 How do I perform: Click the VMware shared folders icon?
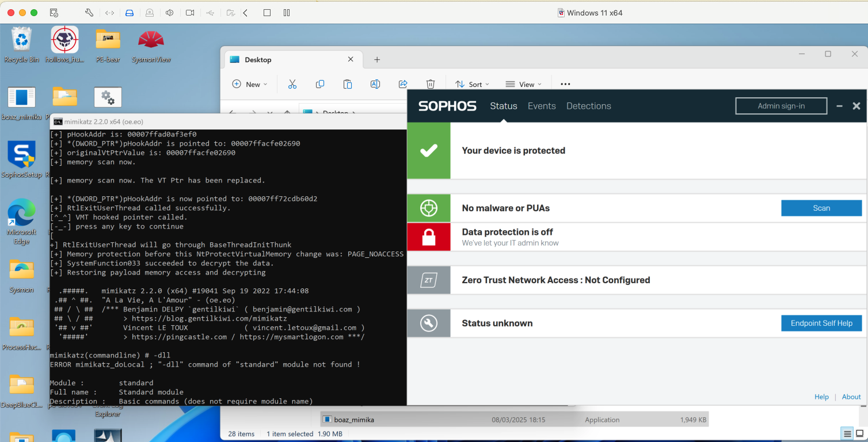(230, 13)
